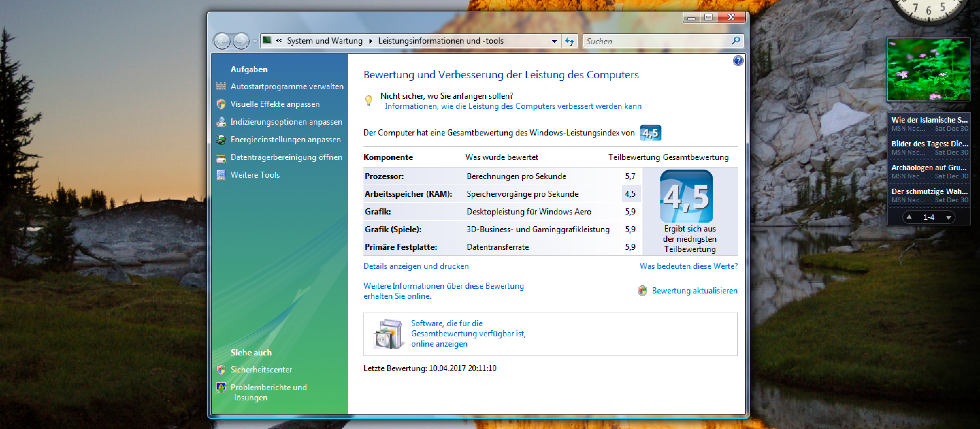The width and height of the screenshot is (980, 429).
Task: Click Bewertung aktualisieren link
Action: tap(694, 290)
